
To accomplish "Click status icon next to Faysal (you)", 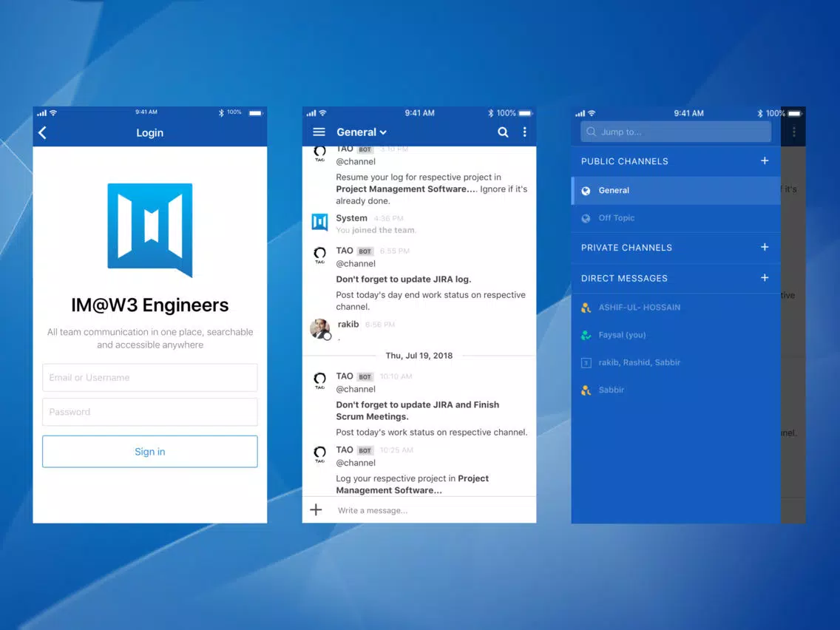I will [586, 336].
